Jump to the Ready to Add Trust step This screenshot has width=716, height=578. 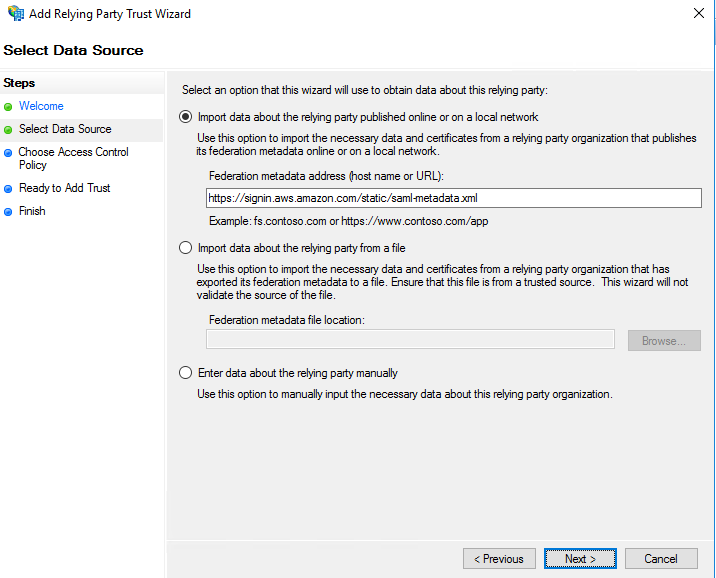(64, 188)
